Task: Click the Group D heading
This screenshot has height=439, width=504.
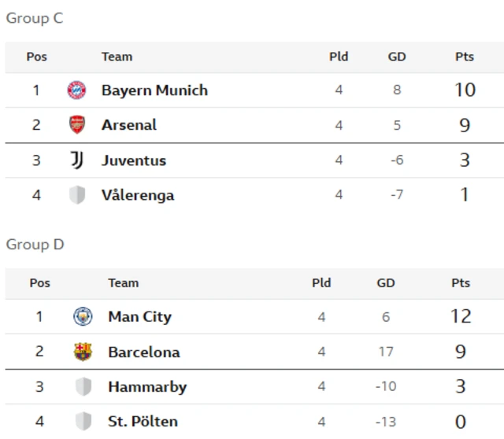Action: pos(35,245)
